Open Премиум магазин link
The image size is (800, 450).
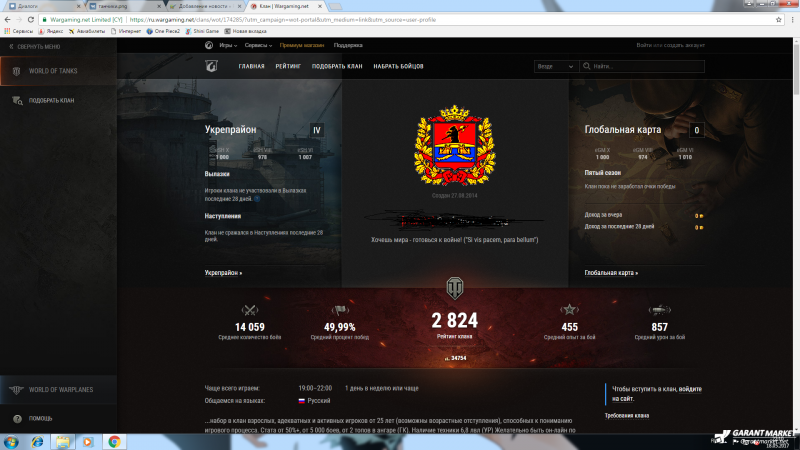(x=302, y=45)
